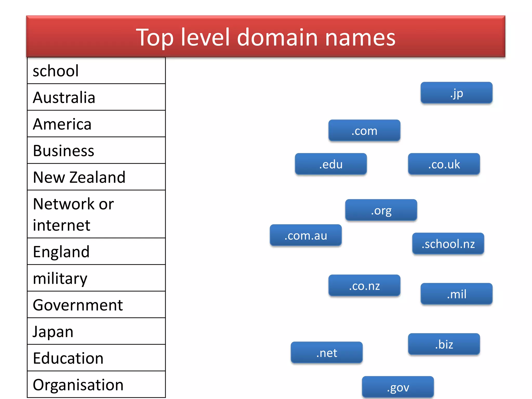Viewport: 532px width, 399px height.
Task: Select the 'Australia' table row
Action: (96, 97)
